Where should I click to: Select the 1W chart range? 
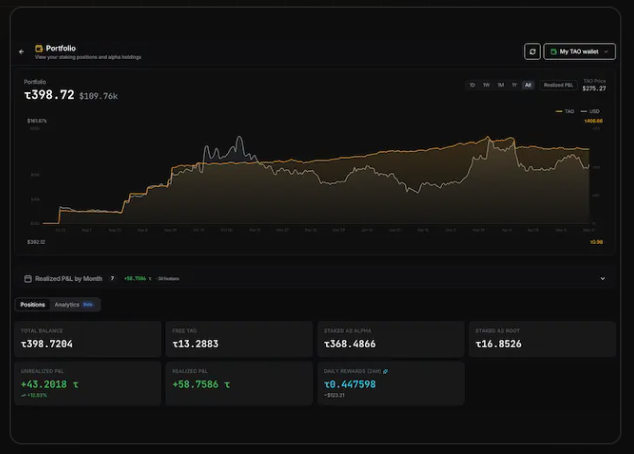point(486,85)
